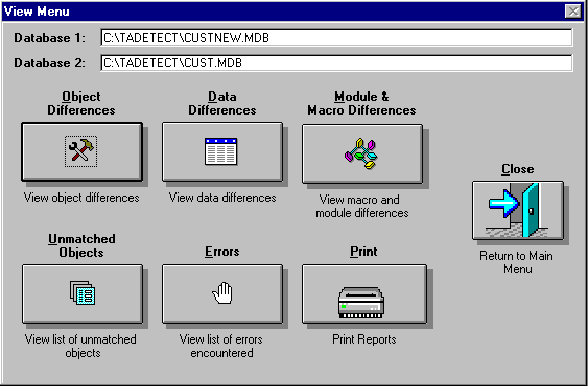Click into the Database 1 path field

336,38
